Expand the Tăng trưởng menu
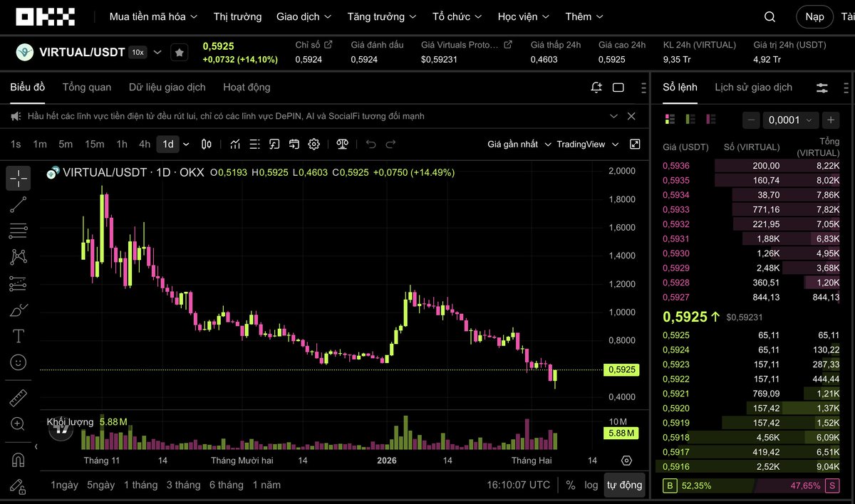The height and width of the screenshot is (504, 855). pos(382,16)
